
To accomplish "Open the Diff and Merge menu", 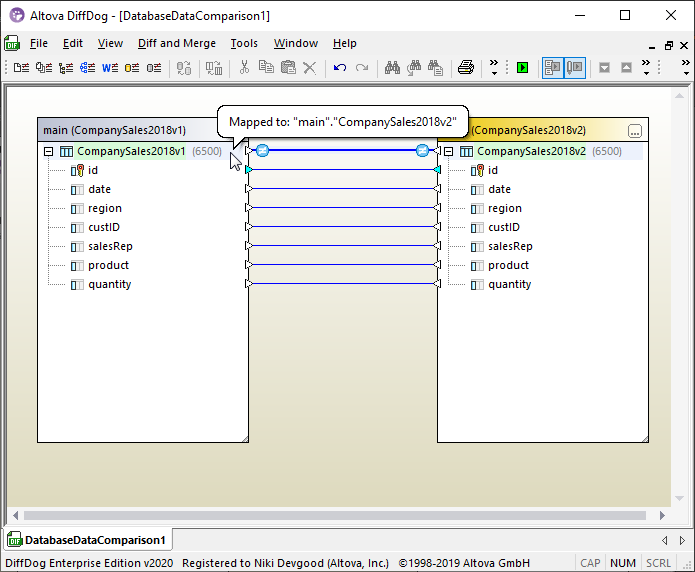I will click(x=176, y=43).
